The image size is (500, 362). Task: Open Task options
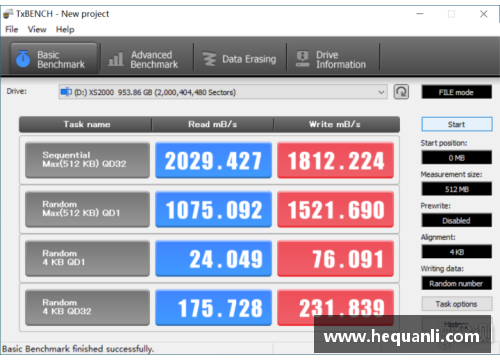click(x=457, y=304)
